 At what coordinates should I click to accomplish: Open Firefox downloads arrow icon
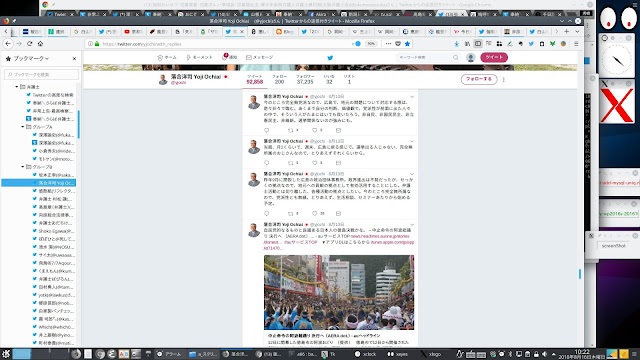pos(457,44)
